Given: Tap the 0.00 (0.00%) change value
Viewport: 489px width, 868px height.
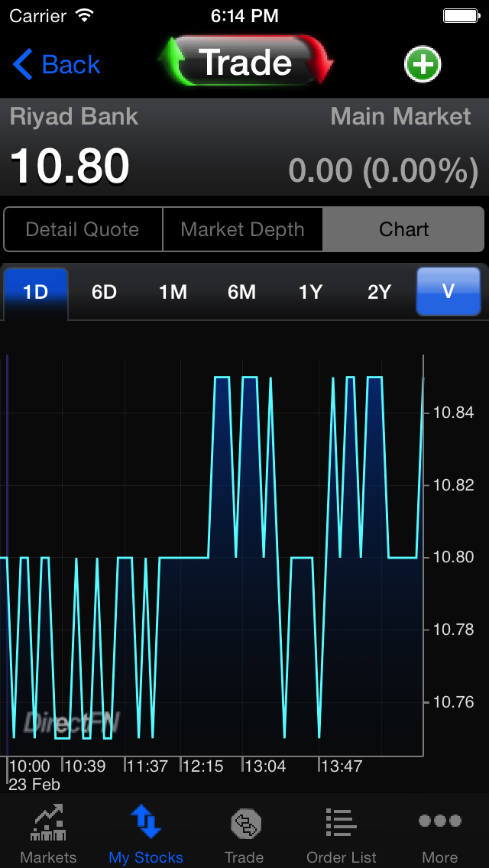Looking at the screenshot, I should click(x=384, y=170).
